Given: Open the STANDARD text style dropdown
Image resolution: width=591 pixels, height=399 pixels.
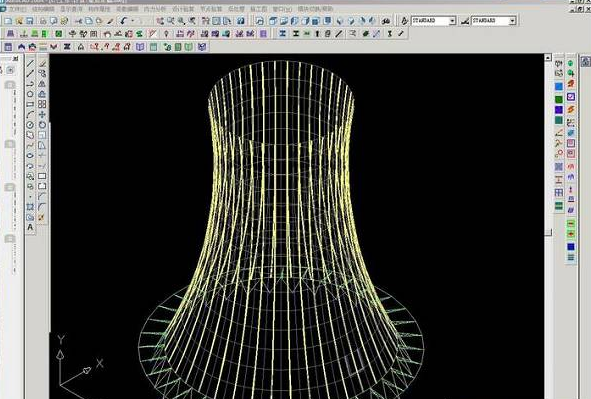Looking at the screenshot, I should coord(434,21).
